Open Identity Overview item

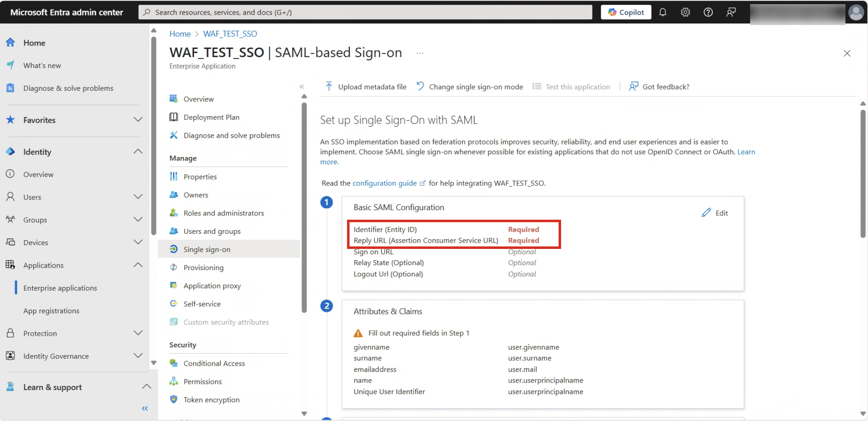pyautogui.click(x=38, y=175)
